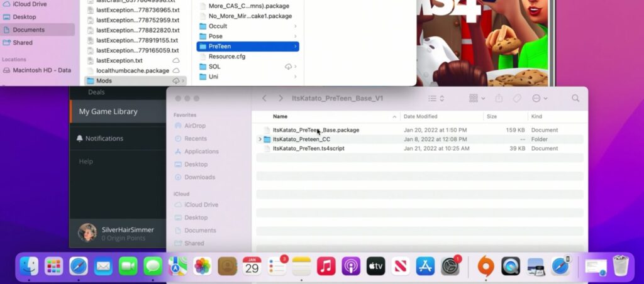Image resolution: width=644 pixels, height=284 pixels.
Task: Select the PreTeen folder in Mods
Action: (x=248, y=46)
